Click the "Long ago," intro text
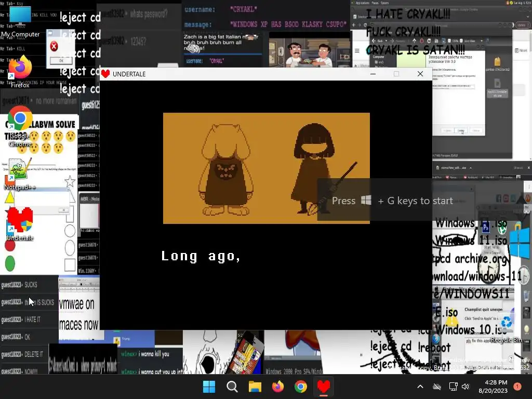The width and height of the screenshot is (532, 399). pyautogui.click(x=201, y=256)
